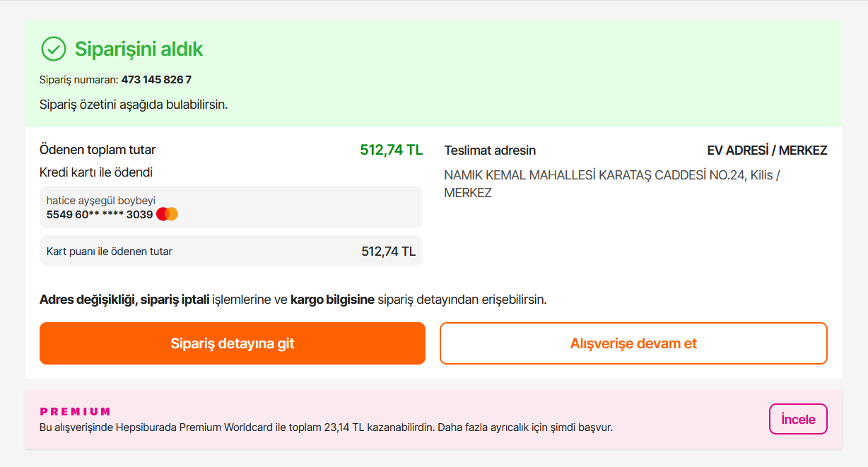868x467 pixels.
Task: Click the masked card number 5549 60** **** 3039
Action: click(x=100, y=214)
